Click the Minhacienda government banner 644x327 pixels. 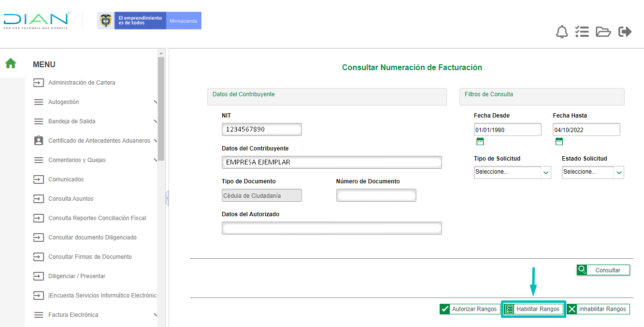[x=149, y=21]
